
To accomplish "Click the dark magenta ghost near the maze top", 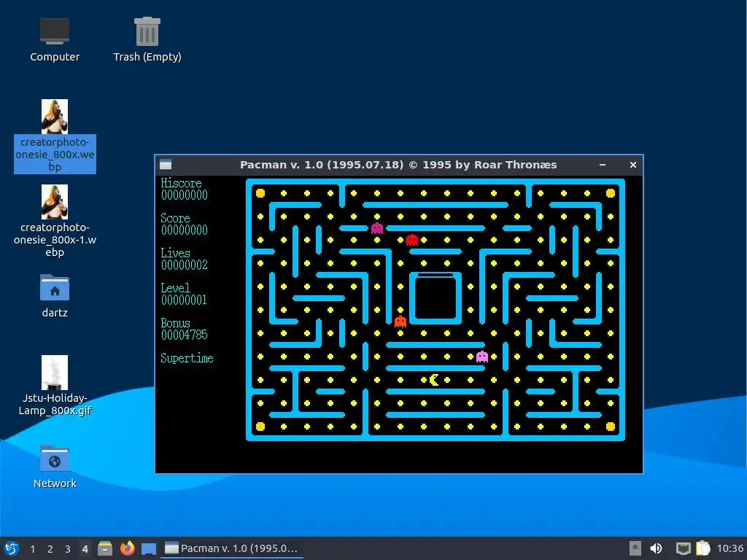I will [377, 228].
